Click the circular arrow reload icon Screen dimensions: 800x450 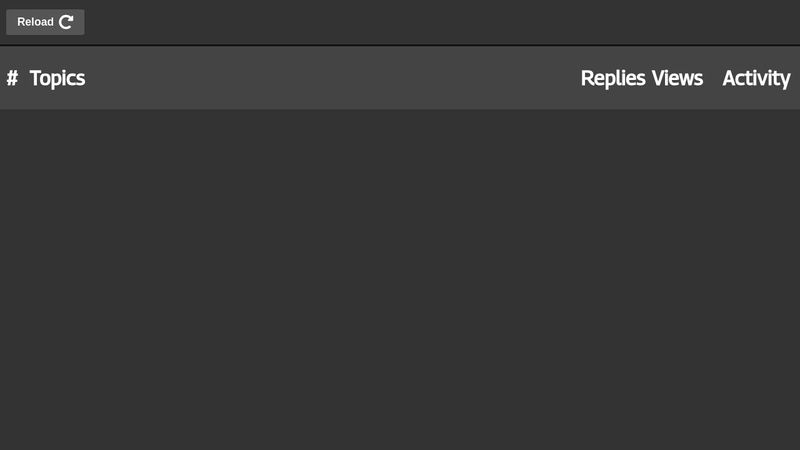point(67,22)
